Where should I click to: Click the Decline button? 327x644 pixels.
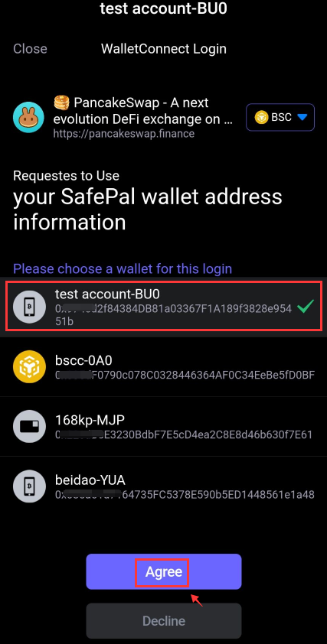pyautogui.click(x=163, y=620)
